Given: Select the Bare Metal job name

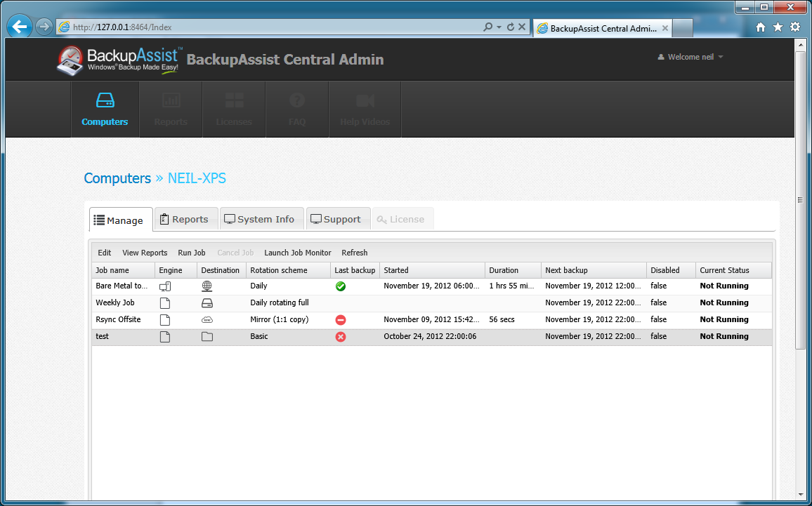Looking at the screenshot, I should point(122,286).
